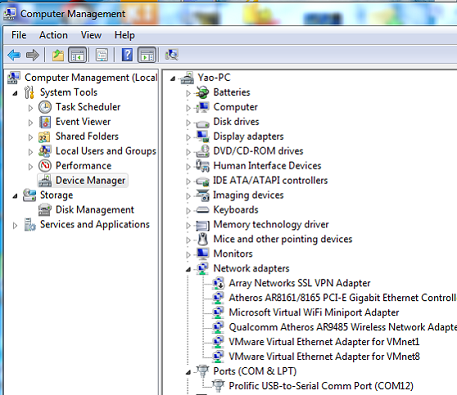Screen dimensions: 457x395
Task: Open the Help menu
Action: pyautogui.click(x=124, y=35)
